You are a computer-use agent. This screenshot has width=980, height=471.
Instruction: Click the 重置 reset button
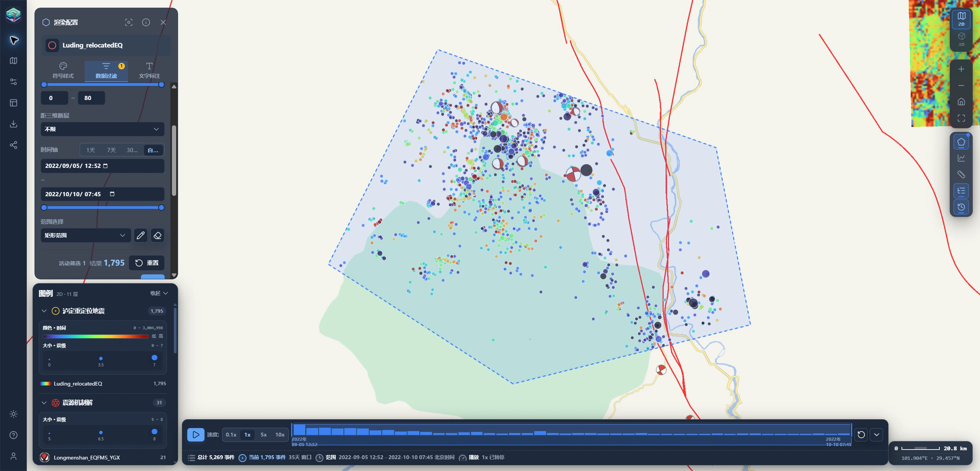click(147, 263)
